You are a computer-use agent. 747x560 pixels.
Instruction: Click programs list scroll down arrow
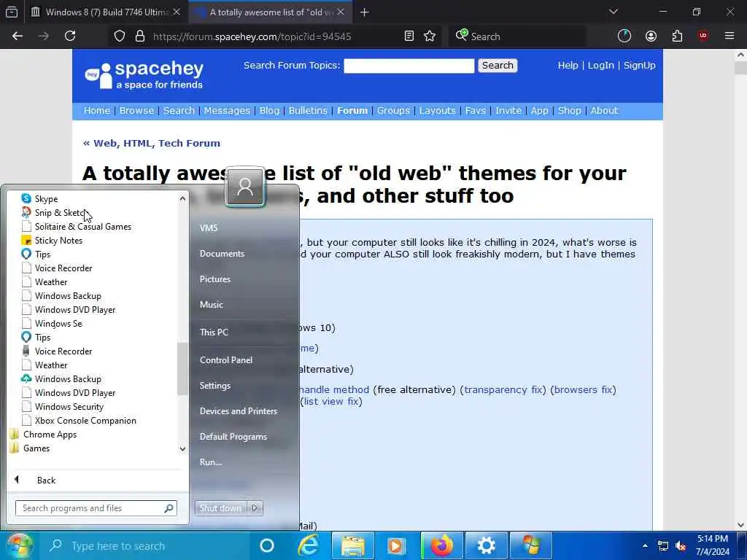(x=182, y=448)
